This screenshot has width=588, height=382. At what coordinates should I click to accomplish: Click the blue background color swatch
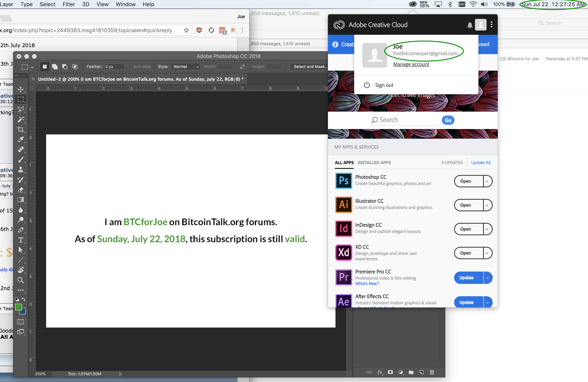click(24, 312)
